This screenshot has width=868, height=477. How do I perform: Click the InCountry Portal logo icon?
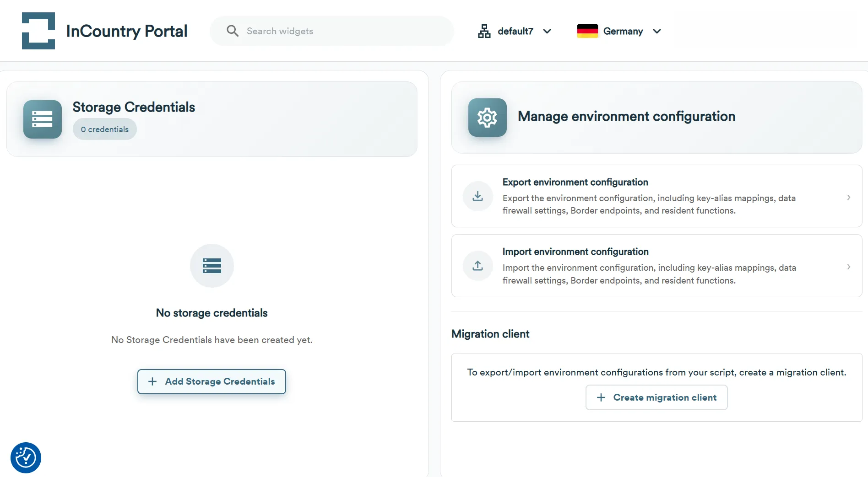pos(38,31)
